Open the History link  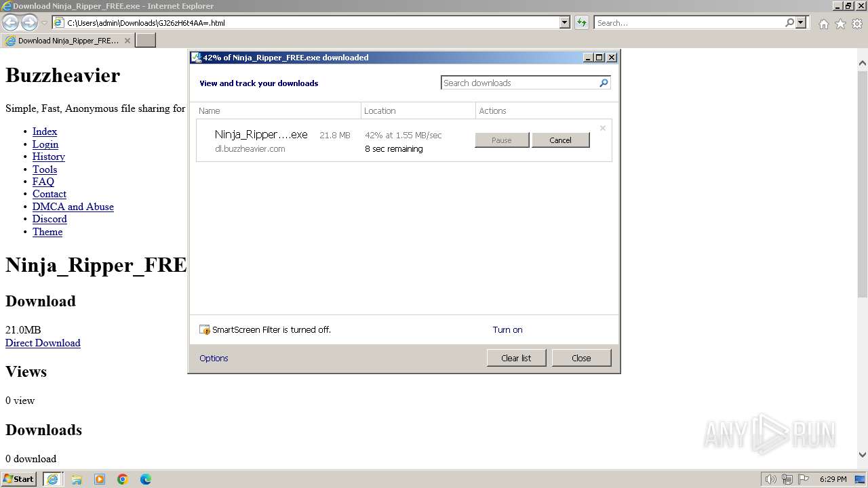(x=49, y=157)
